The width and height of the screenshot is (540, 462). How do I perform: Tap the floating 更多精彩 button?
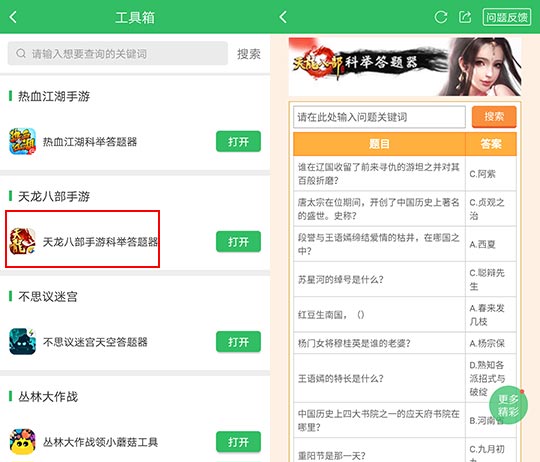[508, 406]
